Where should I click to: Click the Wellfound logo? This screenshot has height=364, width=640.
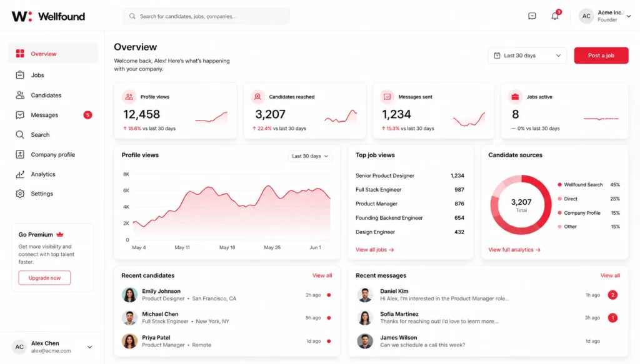(48, 16)
